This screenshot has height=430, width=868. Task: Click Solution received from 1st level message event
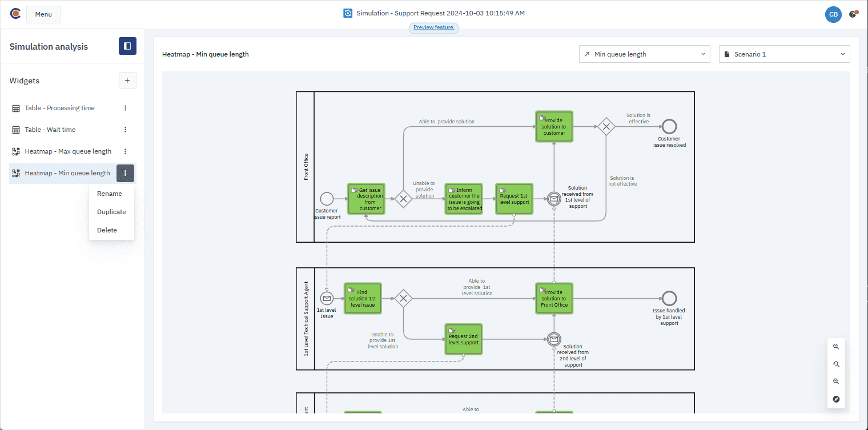point(553,199)
